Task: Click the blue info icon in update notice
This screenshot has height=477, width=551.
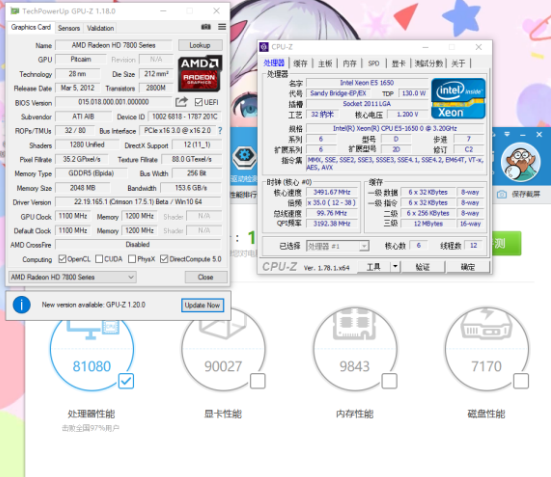Action: (x=22, y=305)
